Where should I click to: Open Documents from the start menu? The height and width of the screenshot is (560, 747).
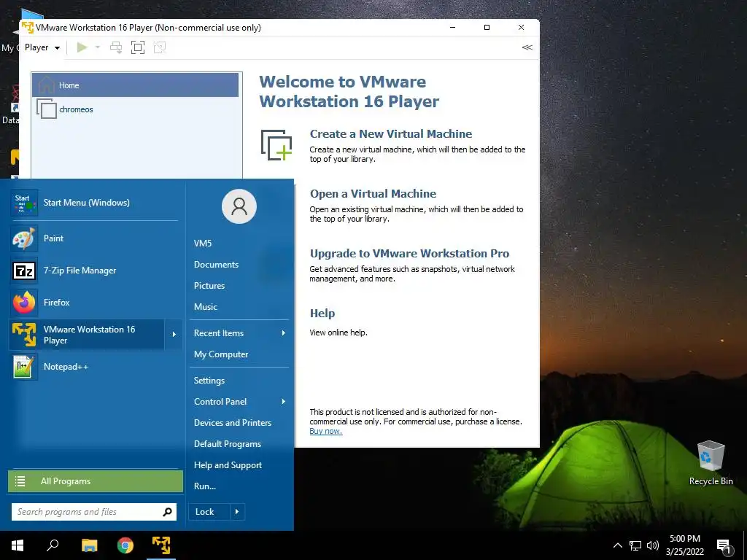tap(216, 264)
